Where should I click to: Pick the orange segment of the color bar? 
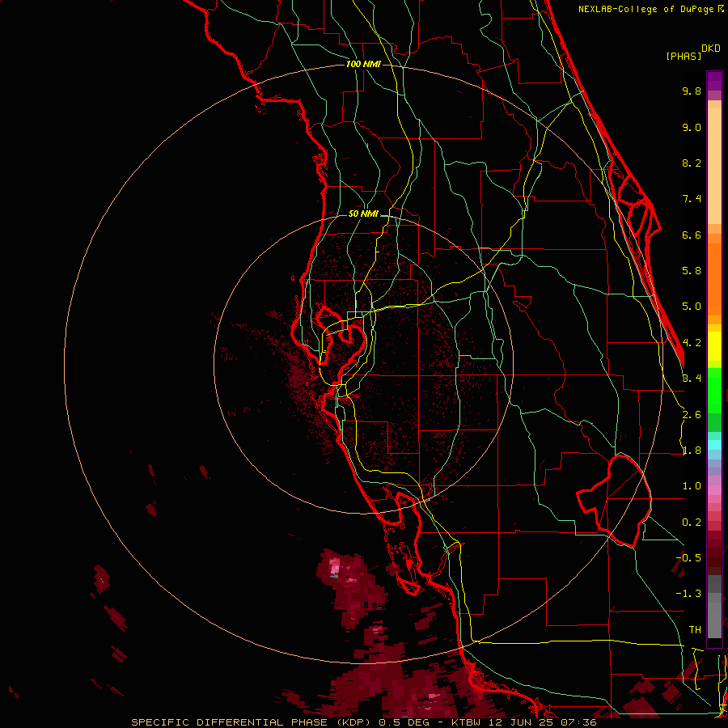click(x=714, y=278)
